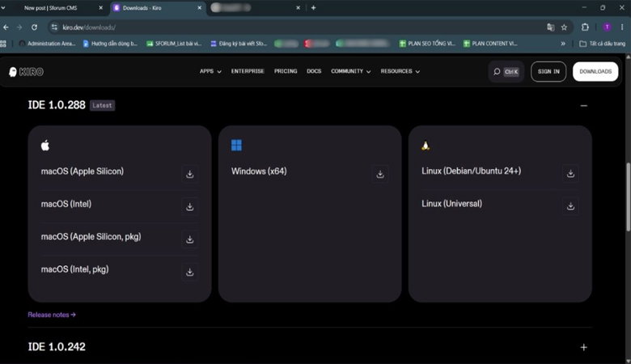This screenshot has height=364, width=631.
Task: Bookmark this page with the star icon
Action: 564,28
